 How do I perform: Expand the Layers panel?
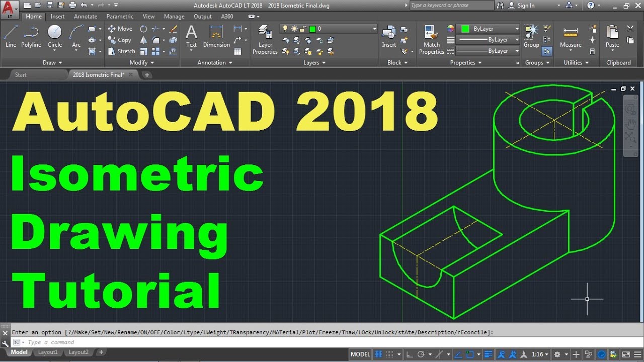tap(314, 63)
